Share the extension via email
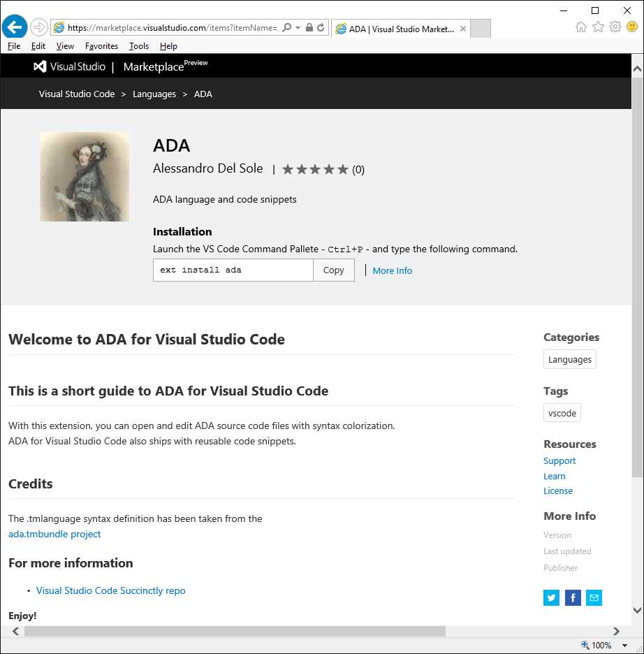The image size is (644, 654). coord(594,597)
